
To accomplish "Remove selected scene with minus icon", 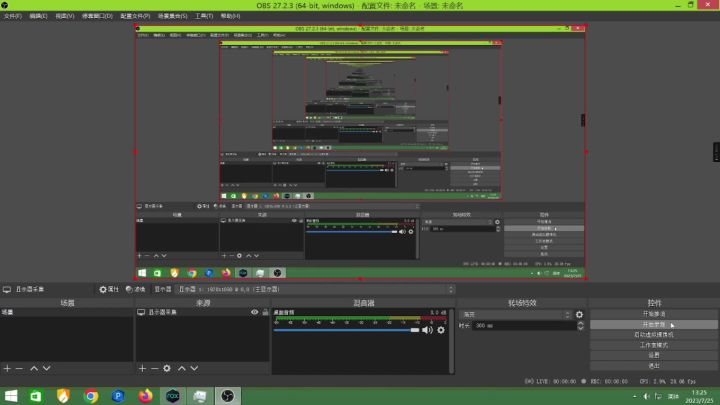I will coord(19,368).
